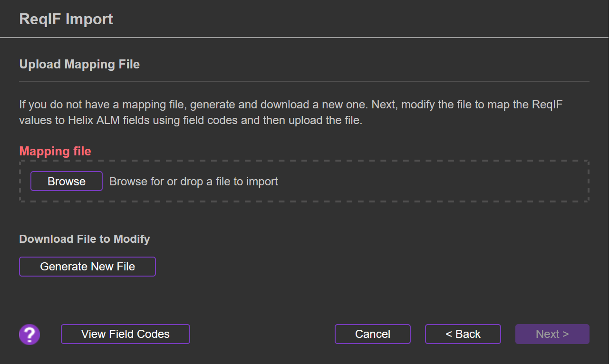
Task: Click the divider line below the dialog title
Action: (x=304, y=37)
